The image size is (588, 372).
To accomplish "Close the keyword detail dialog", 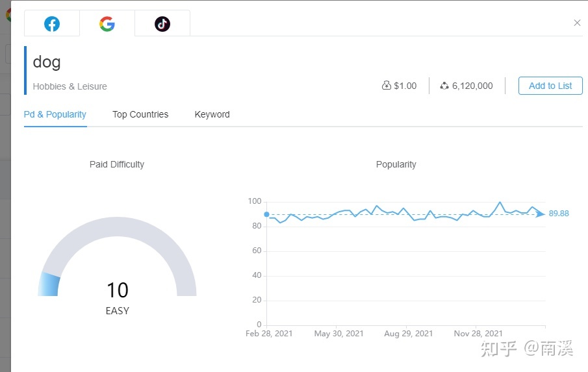I will pyautogui.click(x=577, y=23).
